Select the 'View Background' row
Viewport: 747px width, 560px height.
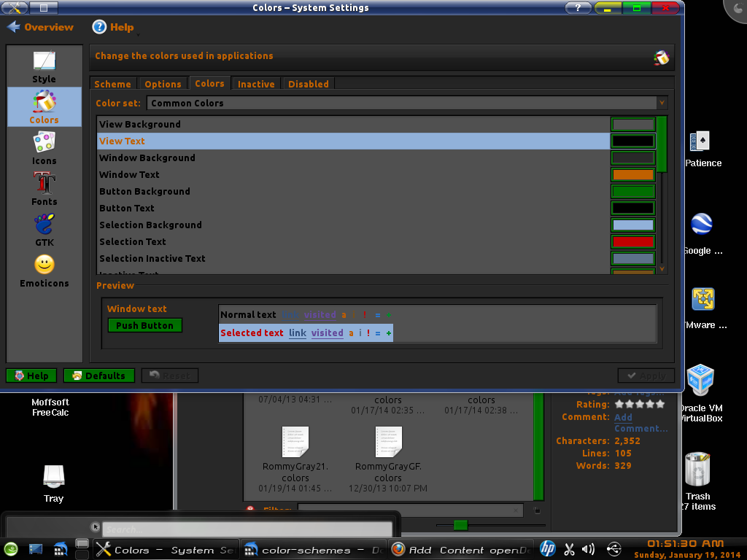[x=353, y=124]
